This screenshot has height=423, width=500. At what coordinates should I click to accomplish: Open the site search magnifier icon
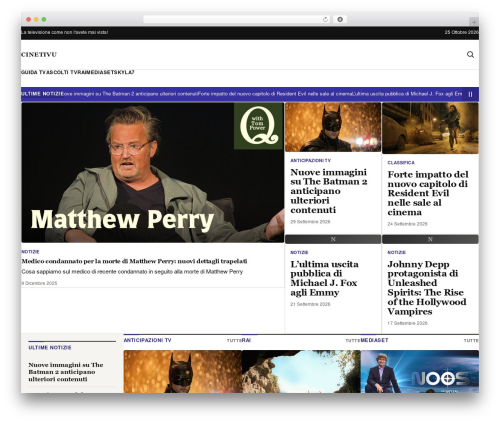click(470, 54)
